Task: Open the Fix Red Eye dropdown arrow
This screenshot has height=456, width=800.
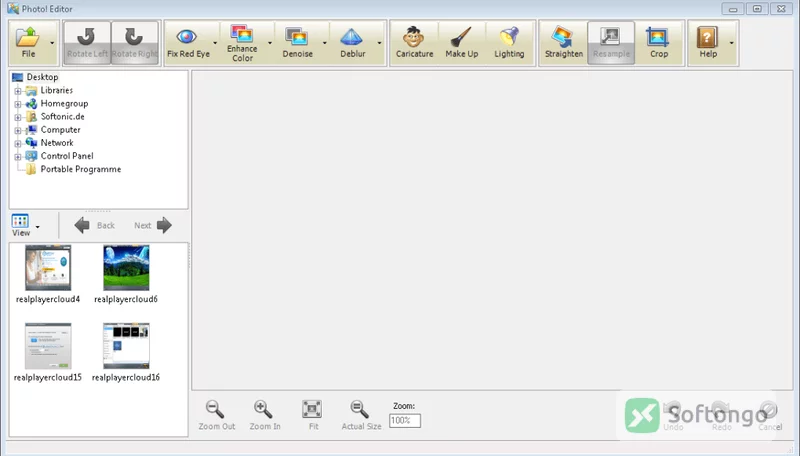Action: click(x=215, y=43)
